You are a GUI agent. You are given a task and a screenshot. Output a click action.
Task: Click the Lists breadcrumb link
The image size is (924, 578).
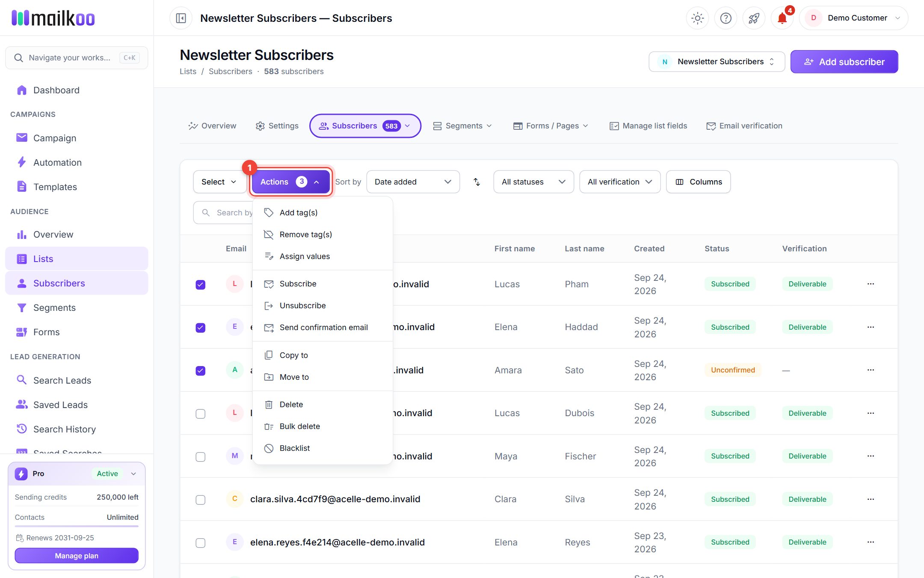click(188, 72)
